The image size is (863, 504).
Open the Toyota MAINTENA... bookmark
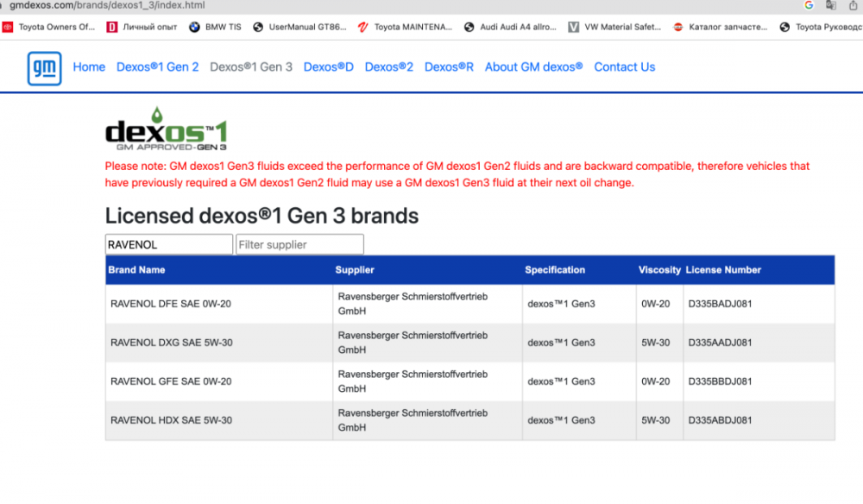tap(405, 27)
